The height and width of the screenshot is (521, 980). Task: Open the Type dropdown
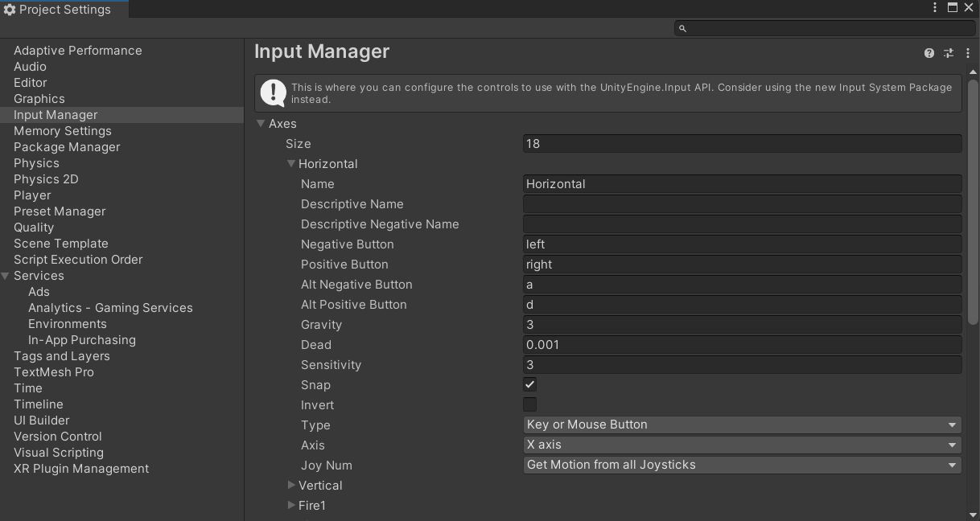[742, 425]
